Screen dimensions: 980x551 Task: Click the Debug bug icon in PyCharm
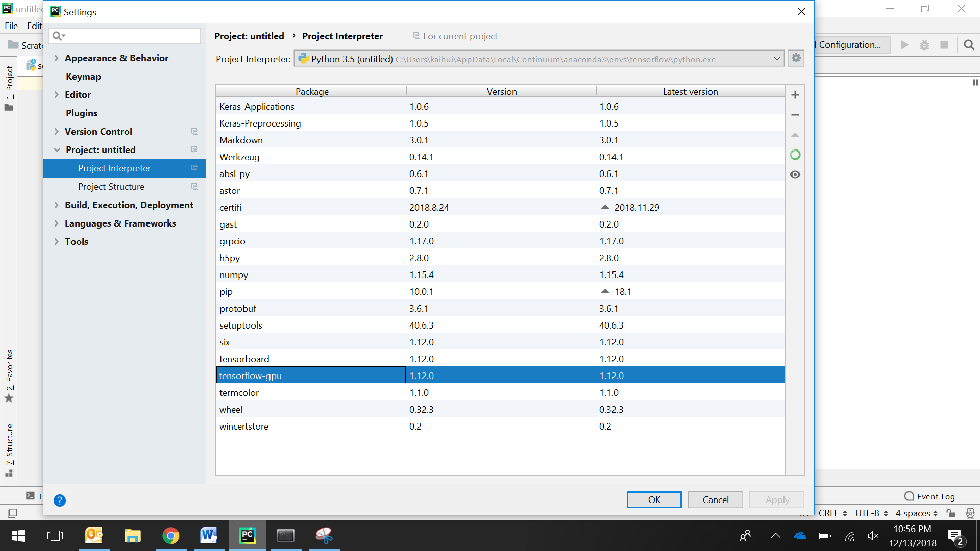(x=924, y=45)
